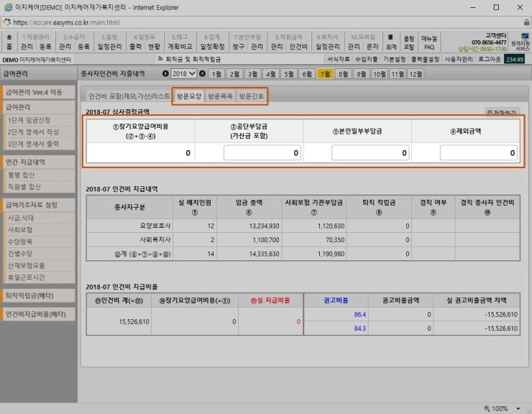Select month 8월

click(x=343, y=73)
